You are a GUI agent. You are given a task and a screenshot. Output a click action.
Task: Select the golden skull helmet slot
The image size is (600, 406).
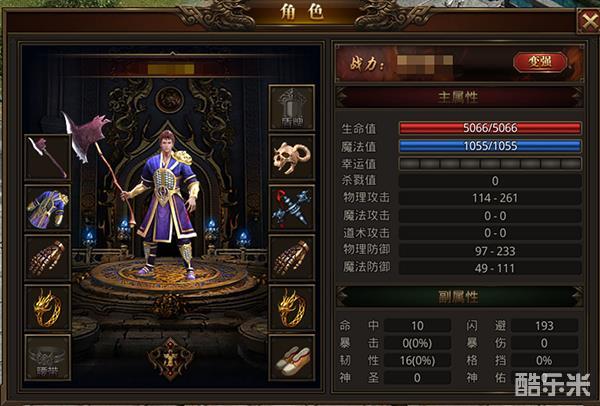pyautogui.click(x=292, y=157)
